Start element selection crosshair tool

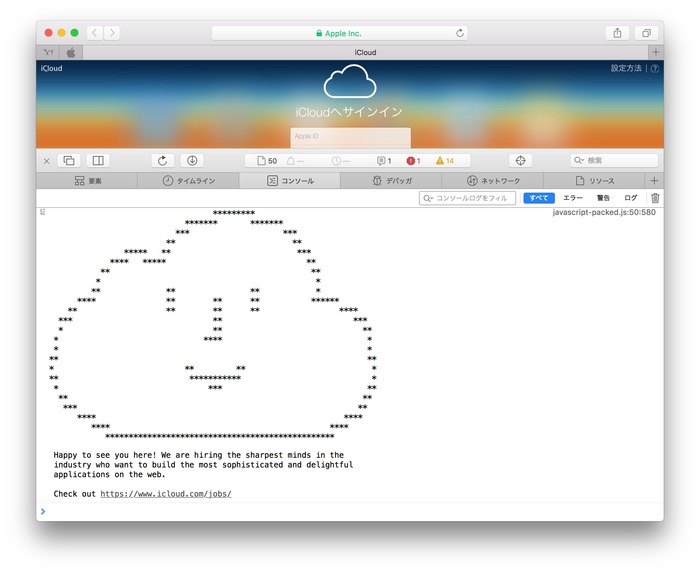point(520,161)
